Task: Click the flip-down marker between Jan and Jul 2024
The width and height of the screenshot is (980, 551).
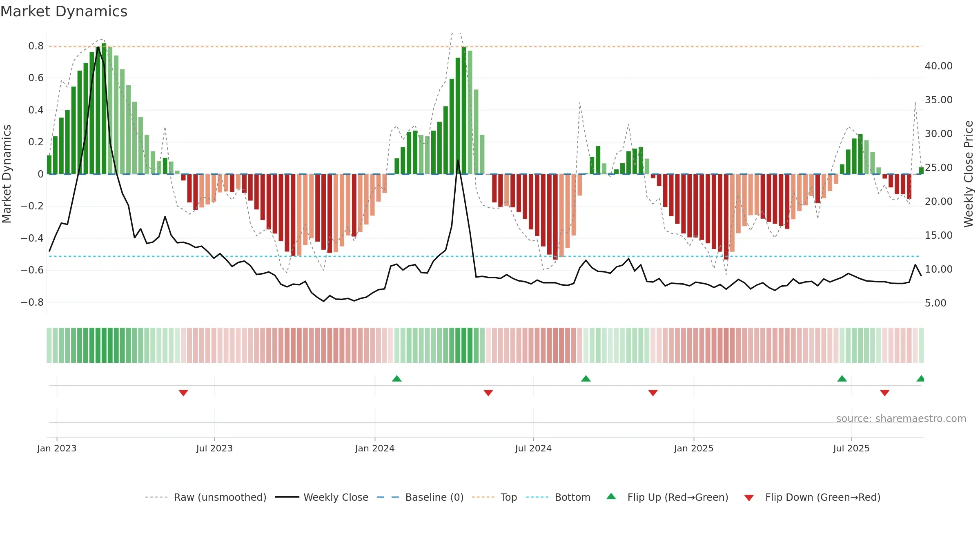Action: coord(488,393)
